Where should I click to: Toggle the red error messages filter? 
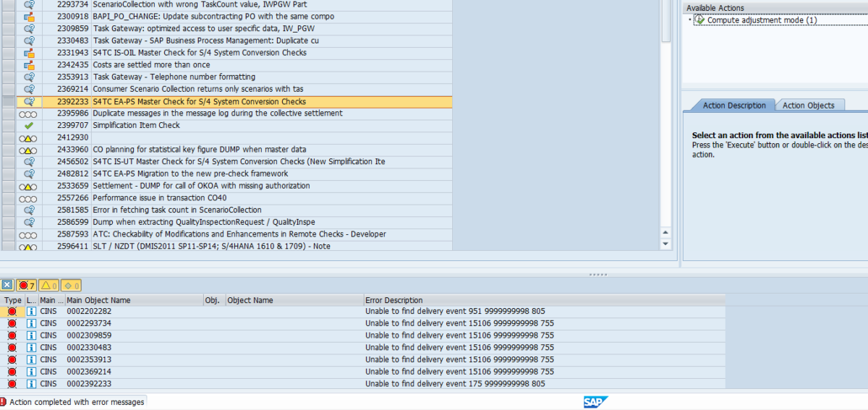click(x=27, y=286)
